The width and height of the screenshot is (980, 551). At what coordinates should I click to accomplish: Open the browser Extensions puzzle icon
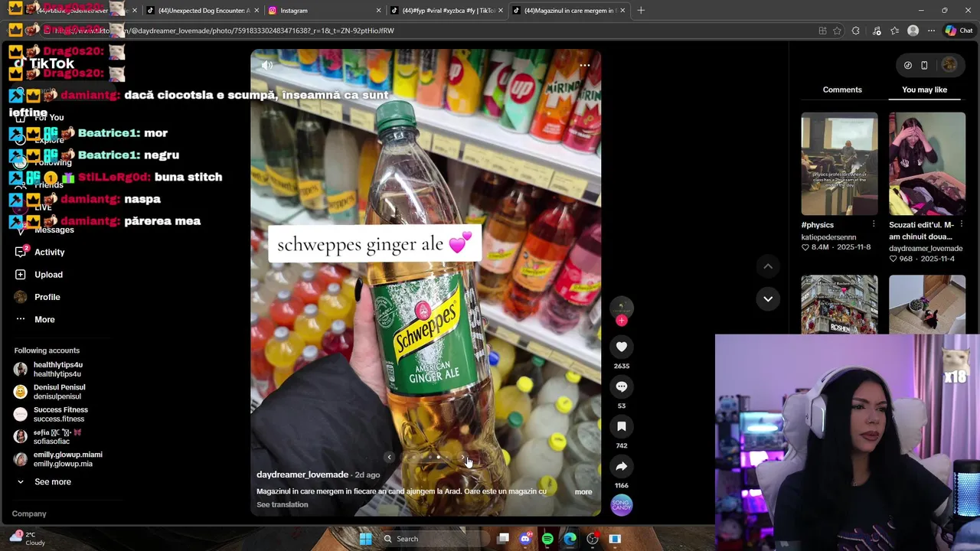click(856, 31)
